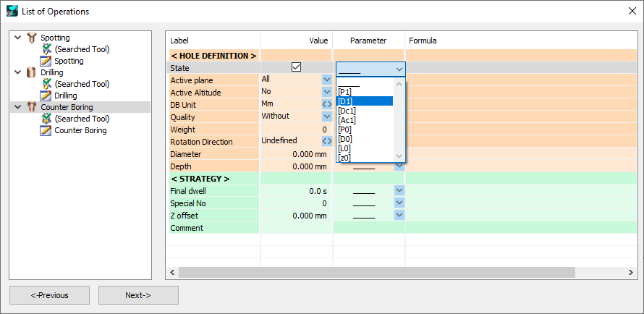Click the Counter Boring operation tool icon
The width and height of the screenshot is (644, 314).
(x=31, y=107)
